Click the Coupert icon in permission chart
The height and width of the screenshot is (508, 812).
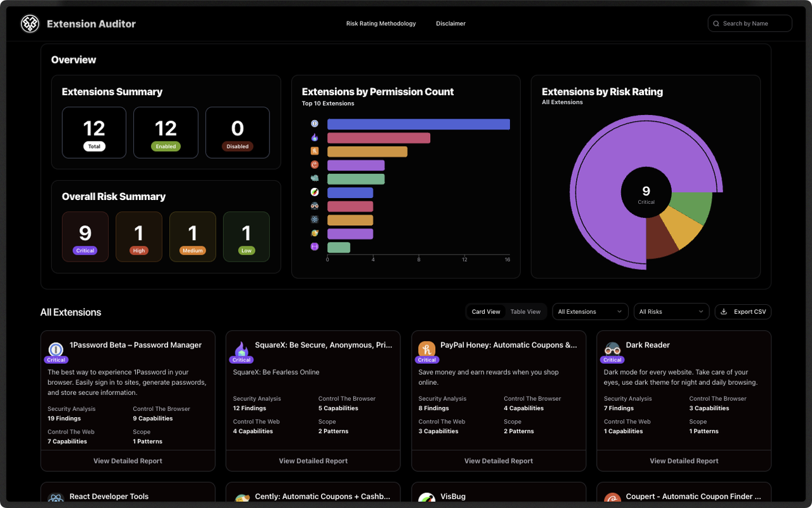tap(314, 165)
